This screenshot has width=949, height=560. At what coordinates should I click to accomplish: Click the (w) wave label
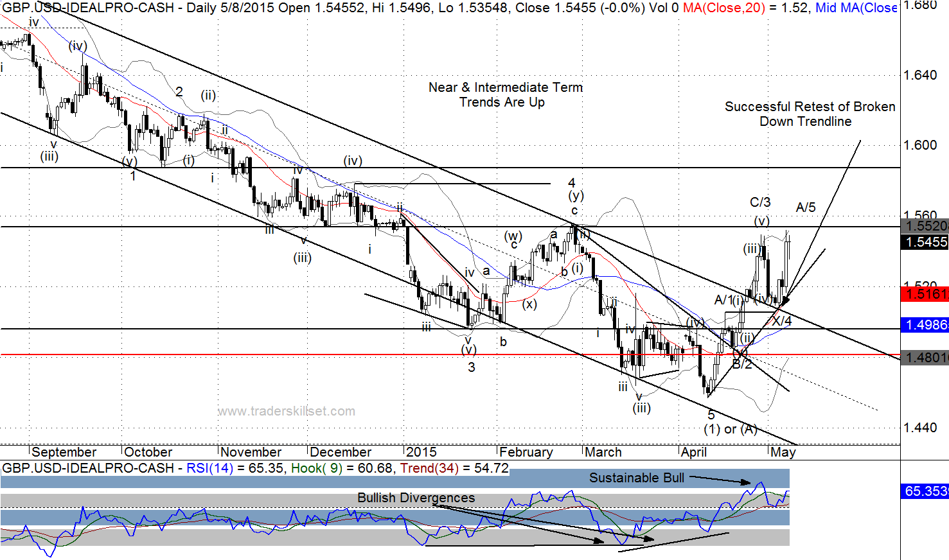(x=513, y=236)
